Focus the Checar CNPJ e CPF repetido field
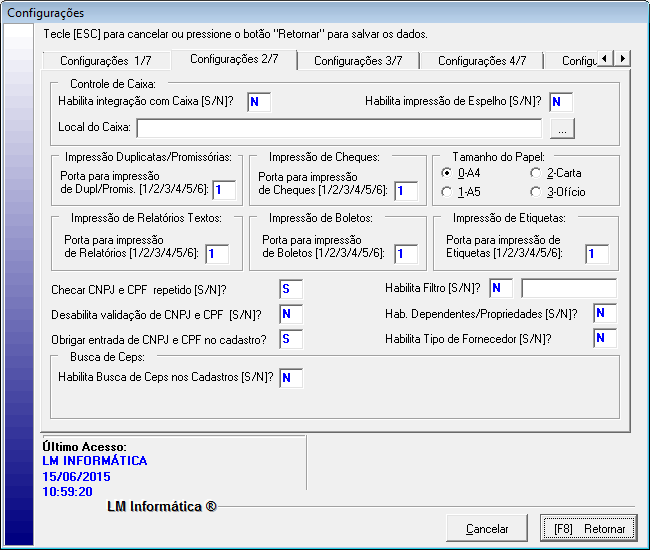This screenshot has height=550, width=650. coord(290,290)
